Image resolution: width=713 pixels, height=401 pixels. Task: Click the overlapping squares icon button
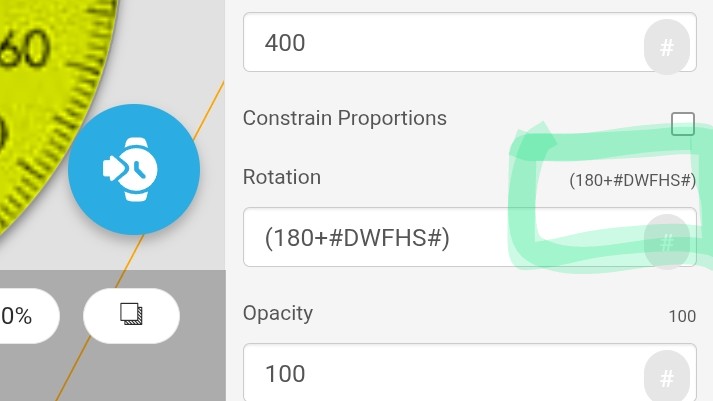pyautogui.click(x=131, y=315)
